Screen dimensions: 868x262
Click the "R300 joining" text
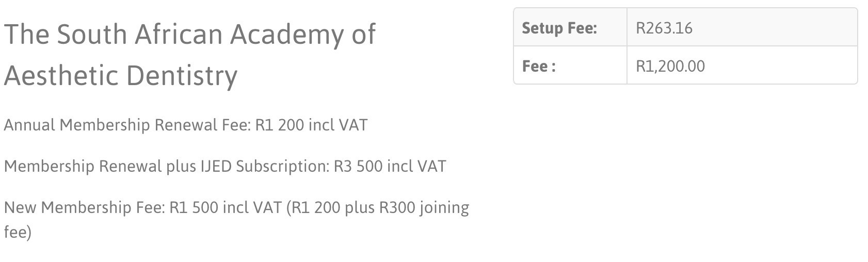(x=424, y=208)
